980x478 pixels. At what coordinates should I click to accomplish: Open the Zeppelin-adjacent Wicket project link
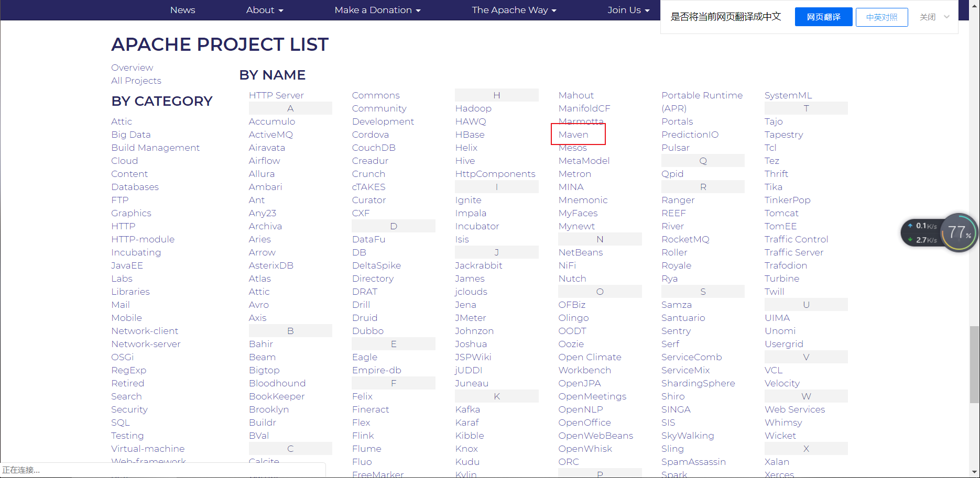(780, 436)
